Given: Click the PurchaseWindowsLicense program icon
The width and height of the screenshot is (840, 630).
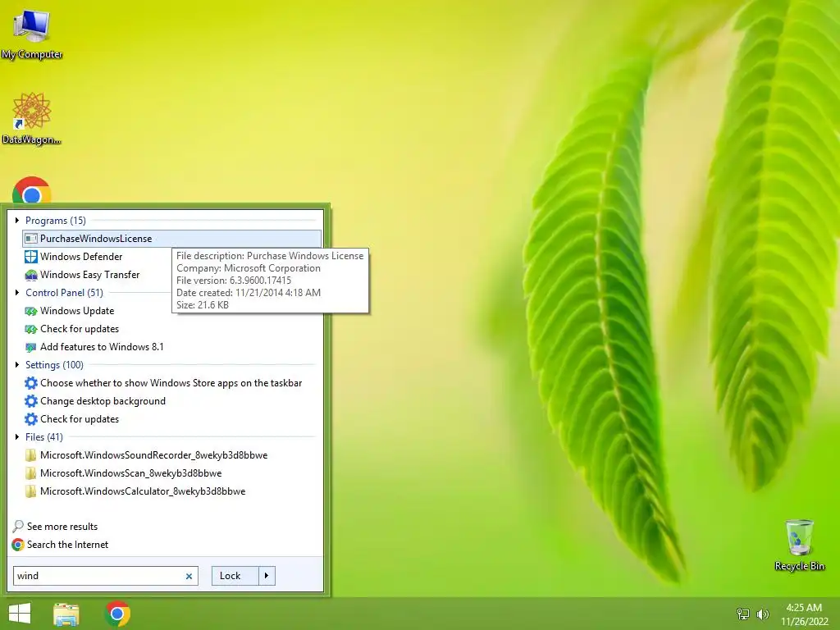Looking at the screenshot, I should tap(31, 239).
